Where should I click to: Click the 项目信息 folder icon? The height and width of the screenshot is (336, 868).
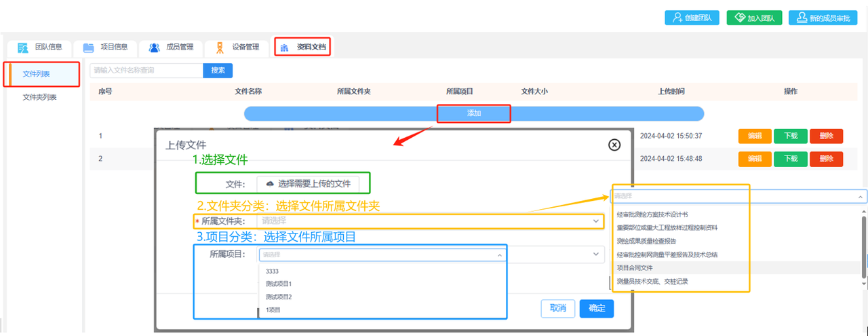[88, 48]
